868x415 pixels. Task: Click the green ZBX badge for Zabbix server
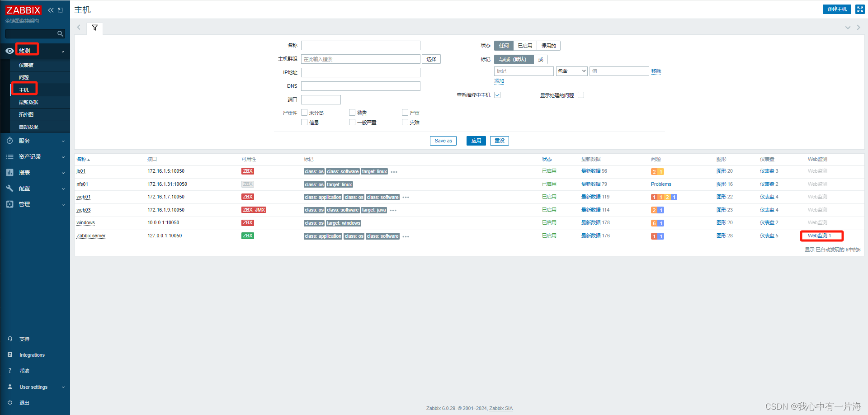click(248, 236)
